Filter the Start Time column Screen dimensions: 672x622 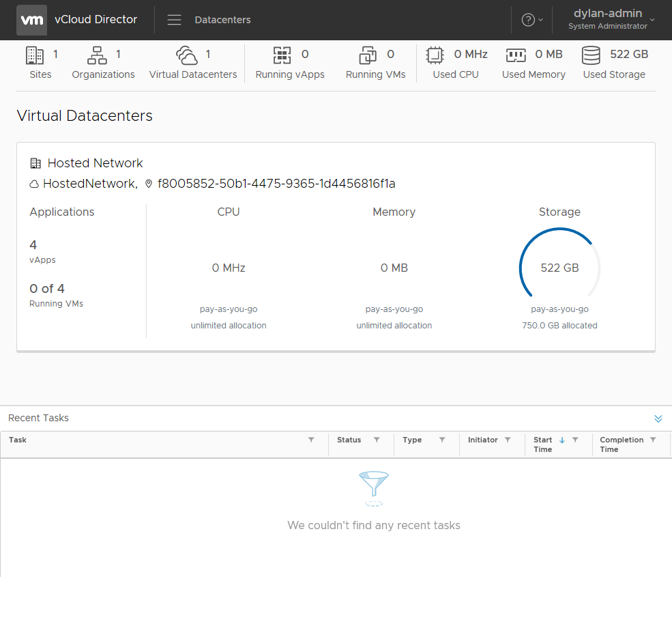(x=576, y=440)
